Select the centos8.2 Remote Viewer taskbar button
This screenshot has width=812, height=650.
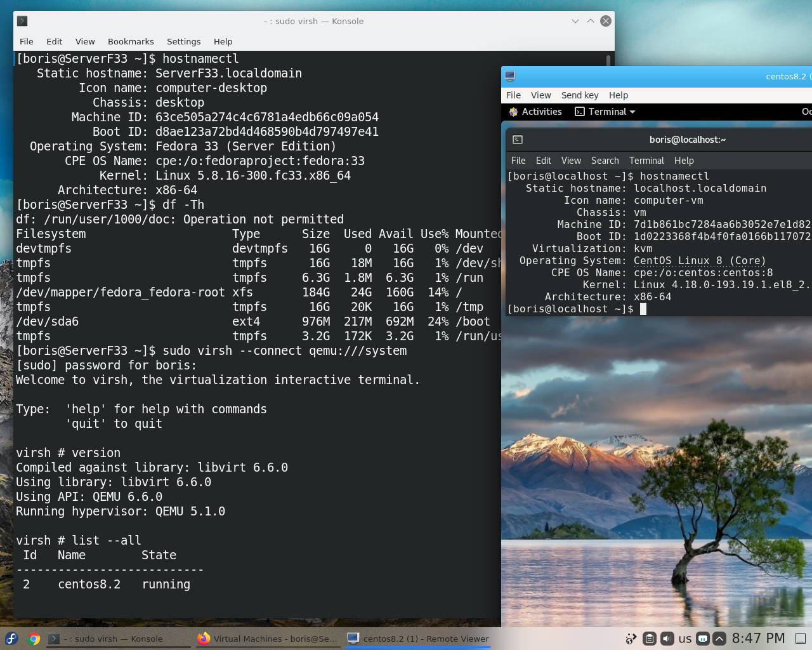tap(417, 639)
